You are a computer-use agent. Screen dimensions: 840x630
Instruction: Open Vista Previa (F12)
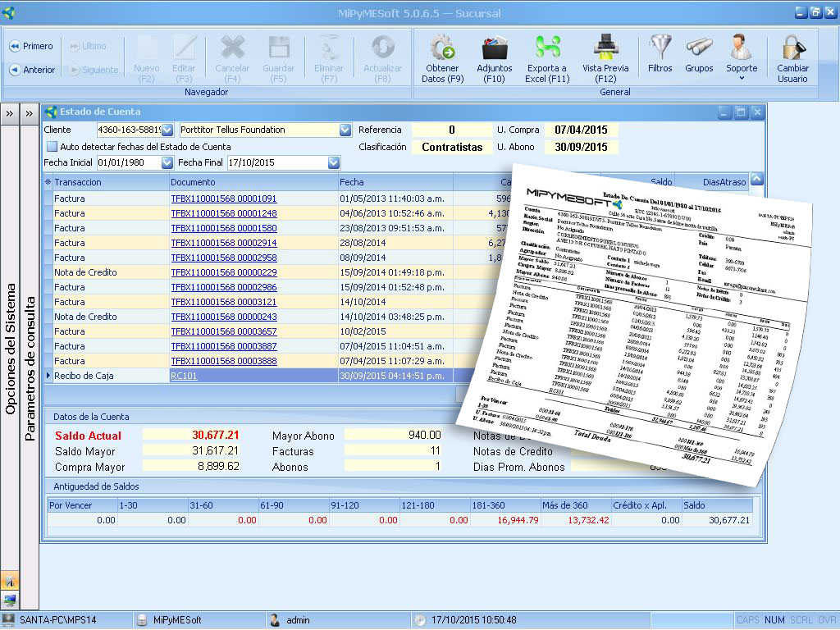point(605,59)
